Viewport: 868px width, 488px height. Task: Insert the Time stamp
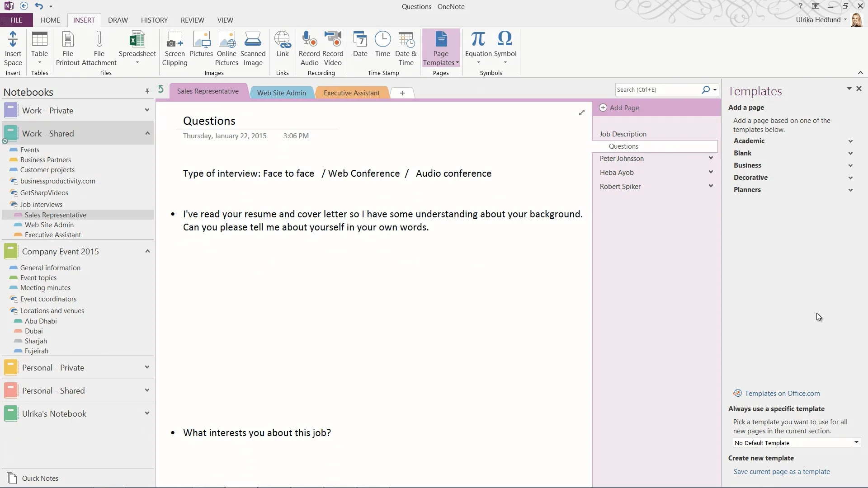coord(382,44)
